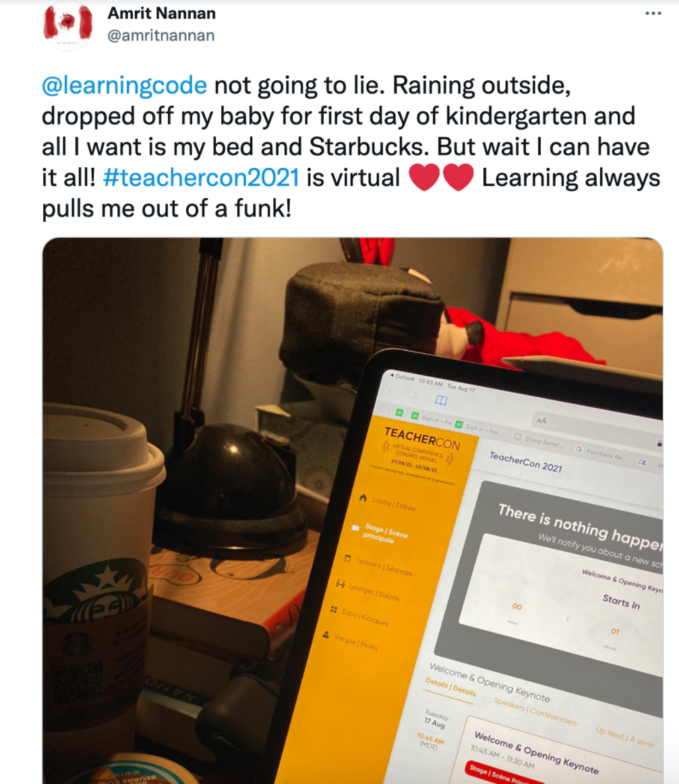Click the Amrit Nannan display name
The height and width of the screenshot is (784, 679).
click(x=162, y=13)
